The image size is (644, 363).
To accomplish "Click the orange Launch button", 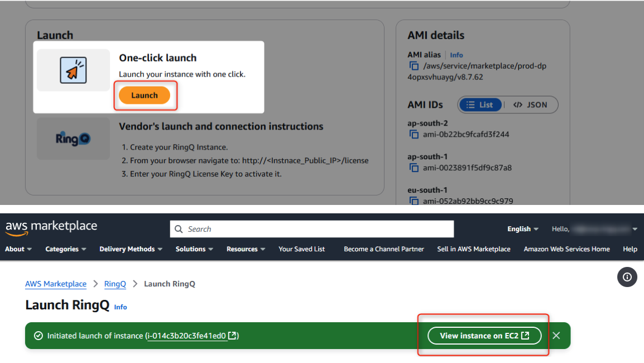I will 145,95.
